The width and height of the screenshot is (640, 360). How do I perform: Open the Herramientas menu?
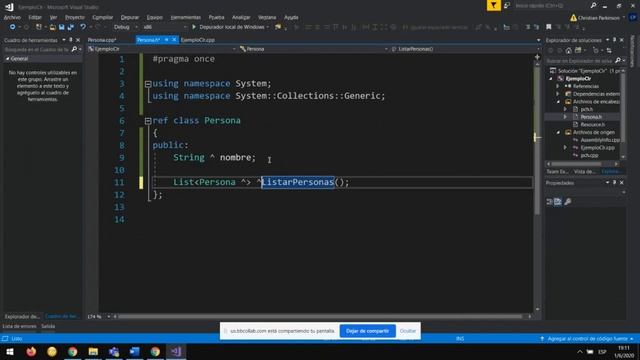tap(185, 18)
